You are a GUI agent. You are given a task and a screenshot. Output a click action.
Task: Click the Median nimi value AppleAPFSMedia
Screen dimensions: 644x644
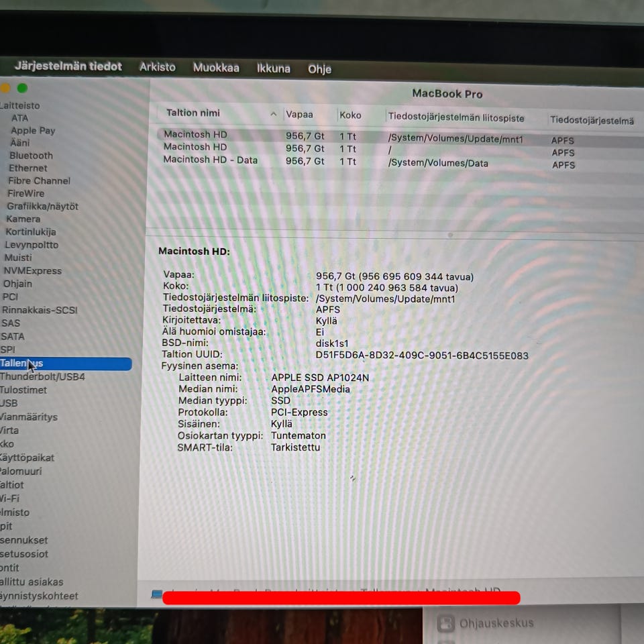311,389
